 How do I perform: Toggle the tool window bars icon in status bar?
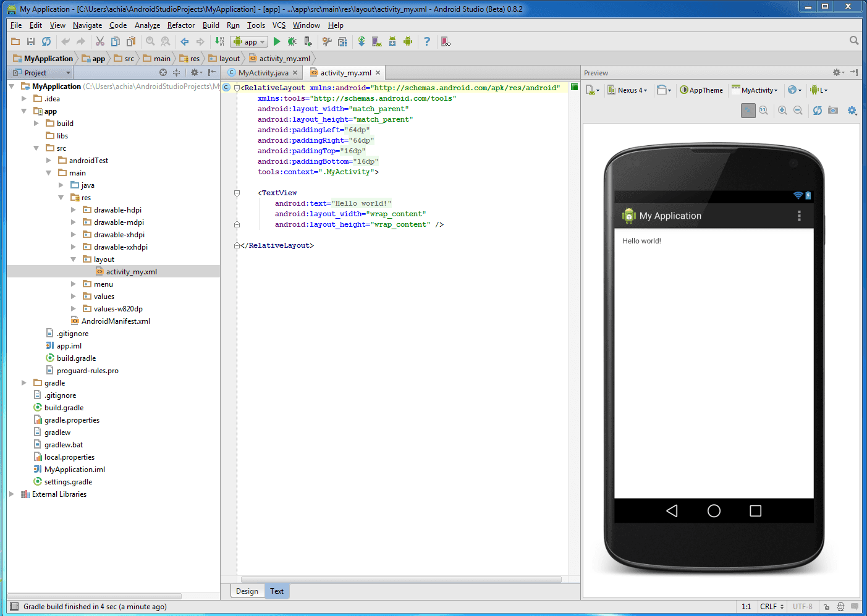tap(14, 607)
